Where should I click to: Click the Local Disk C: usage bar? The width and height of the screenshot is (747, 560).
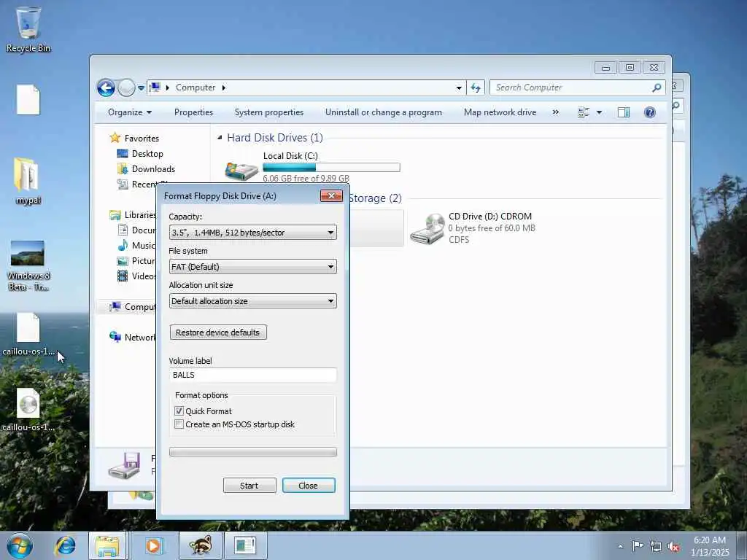tap(331, 167)
